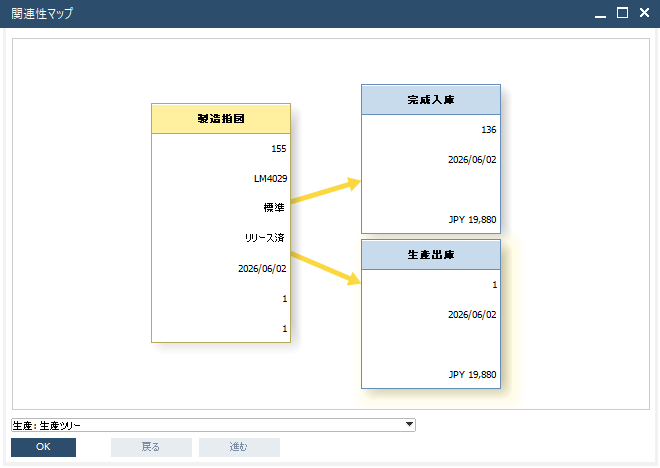The image size is (660, 468).
Task: Click date 2026/06/02 in the 完成入庫 node
Action: [472, 160]
